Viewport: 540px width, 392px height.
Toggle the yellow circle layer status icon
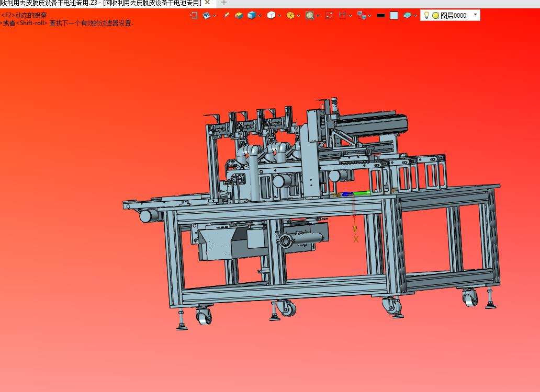tap(435, 16)
